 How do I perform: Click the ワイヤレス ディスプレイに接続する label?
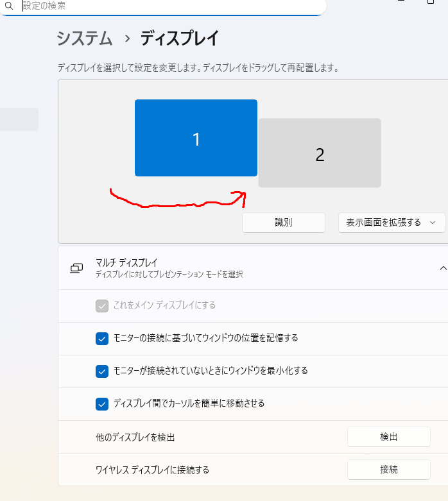[x=152, y=470]
